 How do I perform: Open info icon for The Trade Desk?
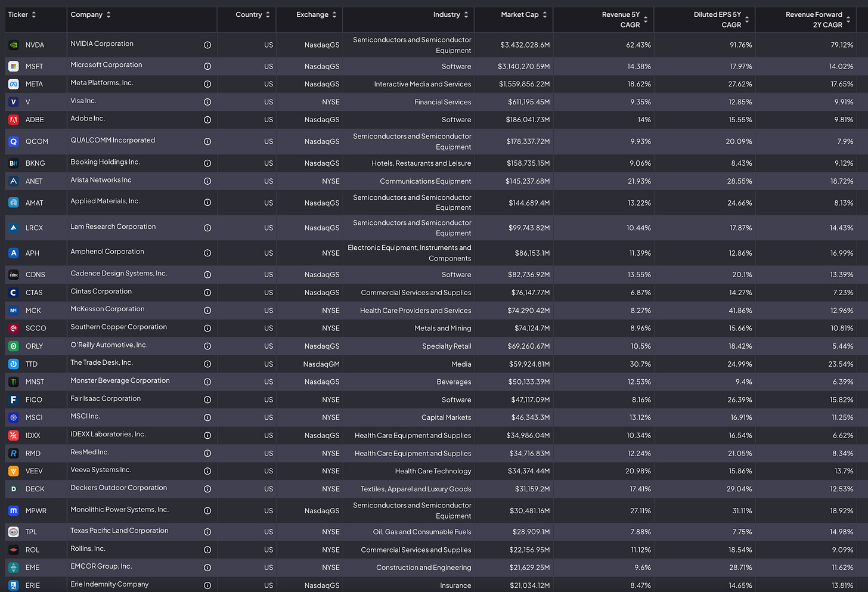tap(207, 364)
